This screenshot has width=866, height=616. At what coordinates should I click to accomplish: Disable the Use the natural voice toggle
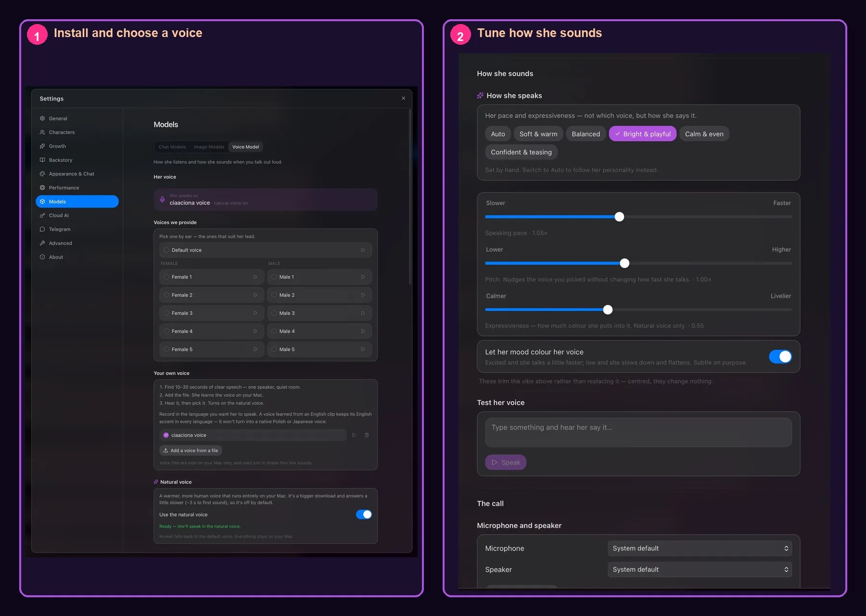(364, 514)
